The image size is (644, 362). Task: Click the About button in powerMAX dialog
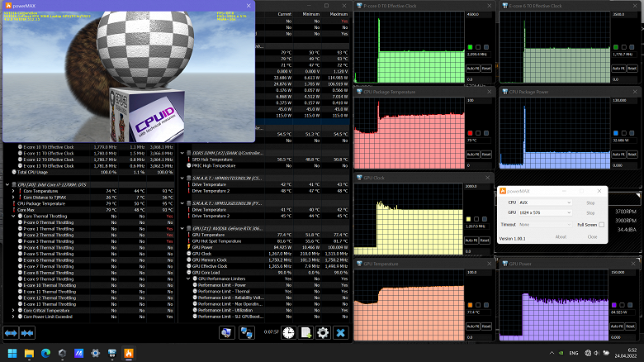pos(561,237)
